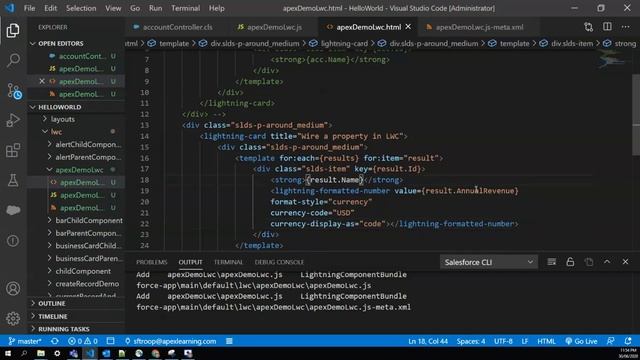Open the Windows Start menu

point(7,353)
